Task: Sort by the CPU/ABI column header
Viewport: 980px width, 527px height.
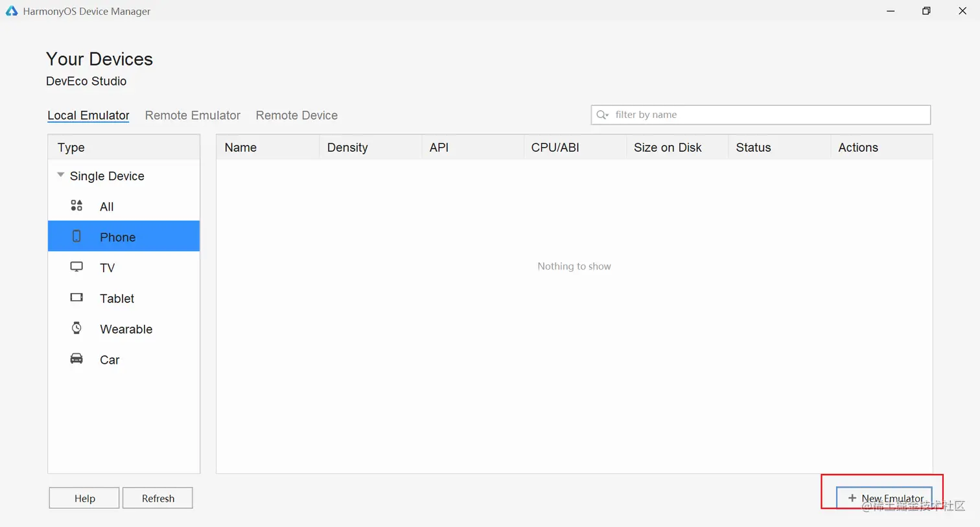Action: pos(575,147)
